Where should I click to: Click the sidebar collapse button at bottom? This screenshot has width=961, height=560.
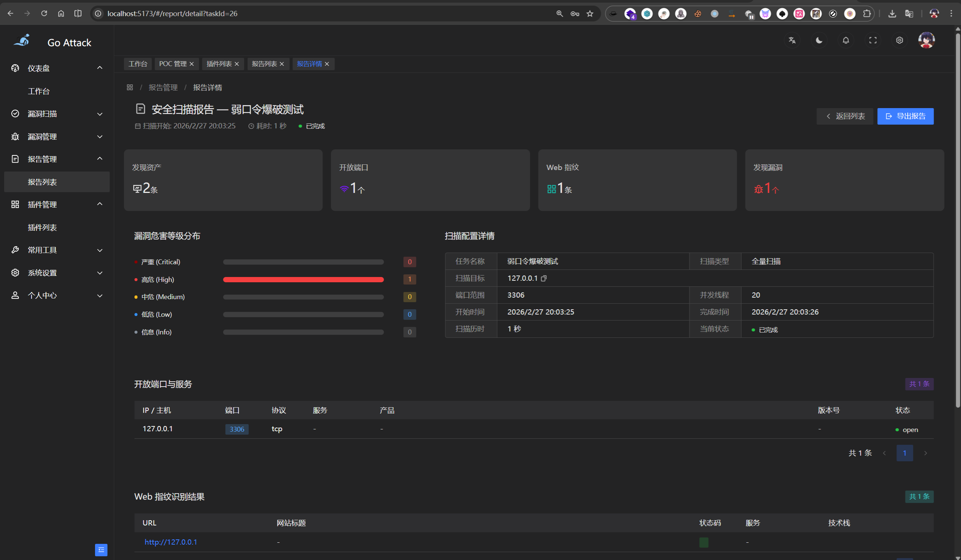(101, 550)
